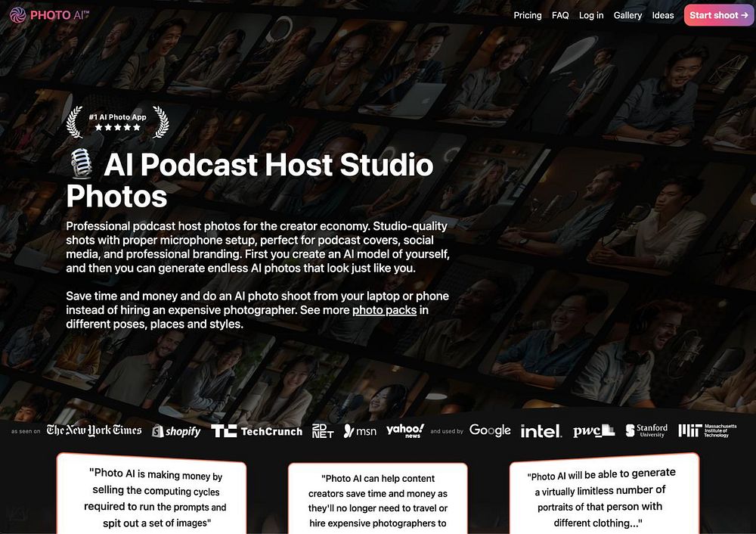
Task: Click the "as seen on" label
Action: point(26,431)
